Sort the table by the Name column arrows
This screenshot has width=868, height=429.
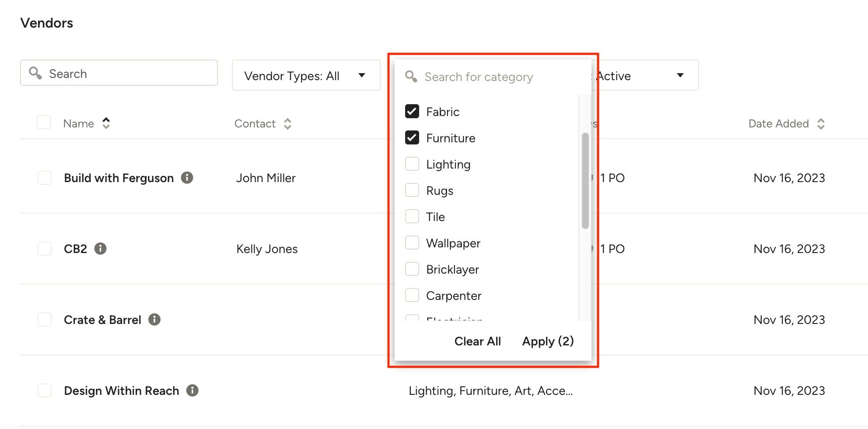click(x=106, y=123)
